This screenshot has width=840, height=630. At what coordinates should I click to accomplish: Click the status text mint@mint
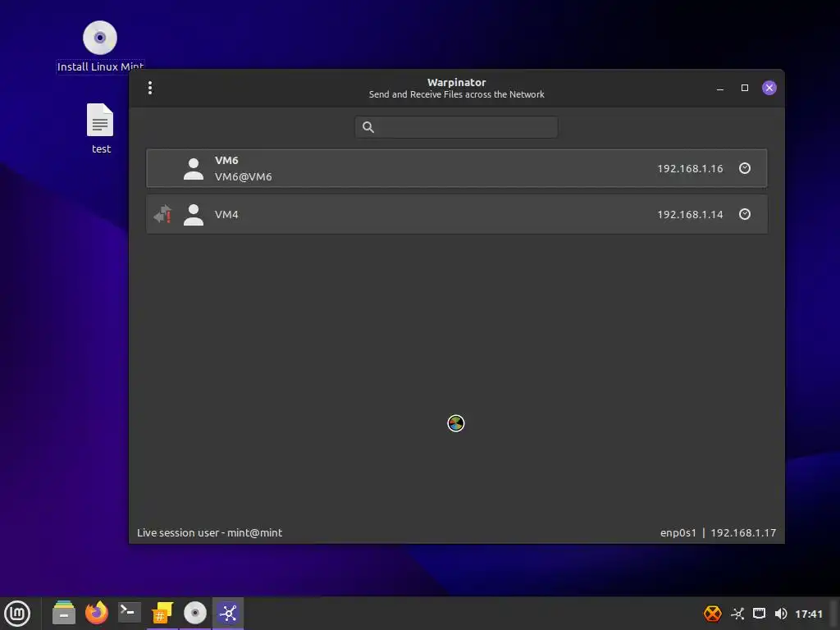254,533
